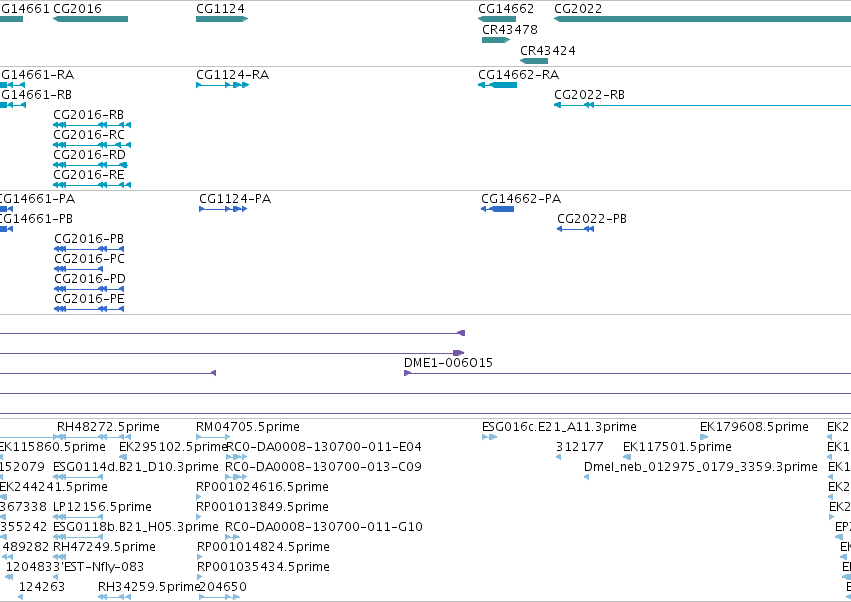Select Dmel_neb_012975_0179_3359.3prime label
851x602 pixels.
pyautogui.click(x=701, y=467)
